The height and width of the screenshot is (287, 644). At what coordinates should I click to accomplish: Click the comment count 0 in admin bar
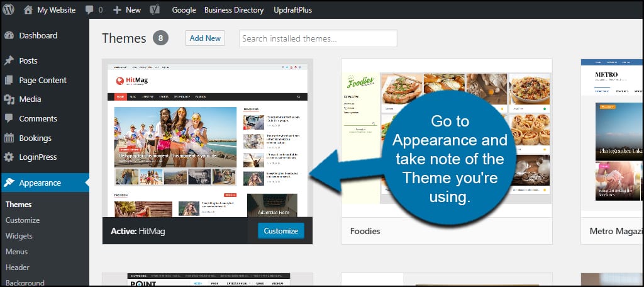(x=100, y=10)
